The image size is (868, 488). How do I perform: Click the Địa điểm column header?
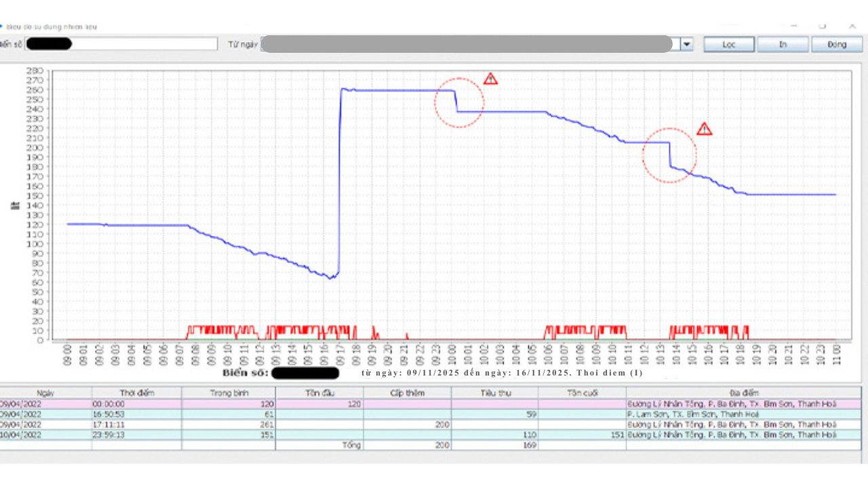744,392
